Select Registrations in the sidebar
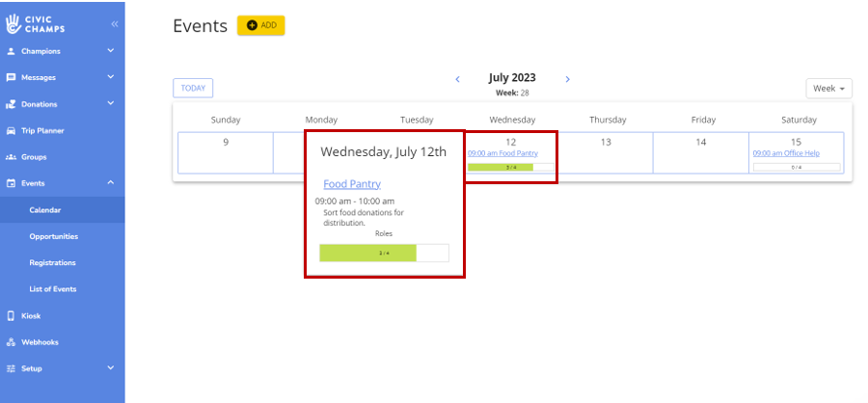Image resolution: width=868 pixels, height=403 pixels. (x=52, y=262)
